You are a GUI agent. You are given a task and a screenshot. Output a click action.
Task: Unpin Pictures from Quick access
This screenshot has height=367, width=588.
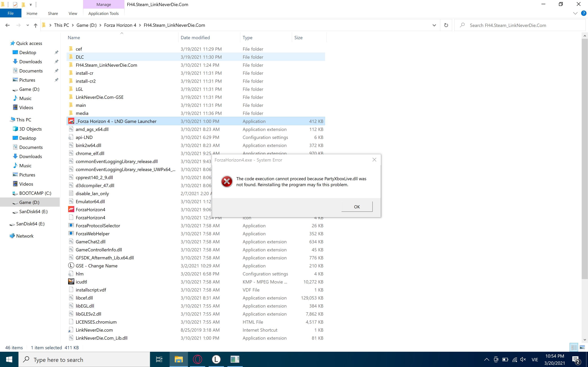click(56, 80)
